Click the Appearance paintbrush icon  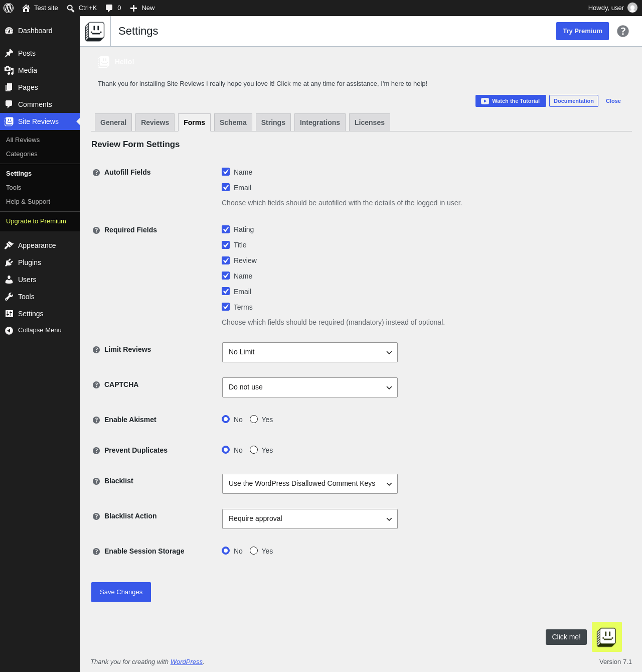point(9,245)
